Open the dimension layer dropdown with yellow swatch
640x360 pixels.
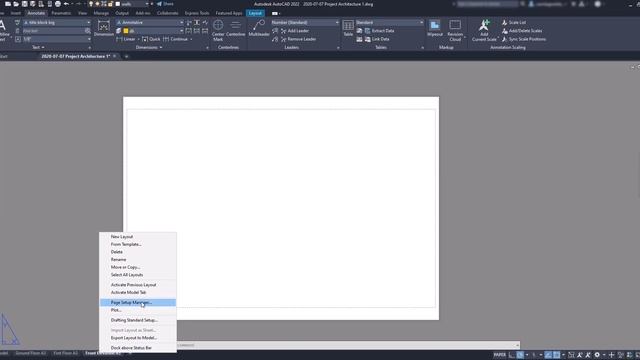(x=153, y=31)
